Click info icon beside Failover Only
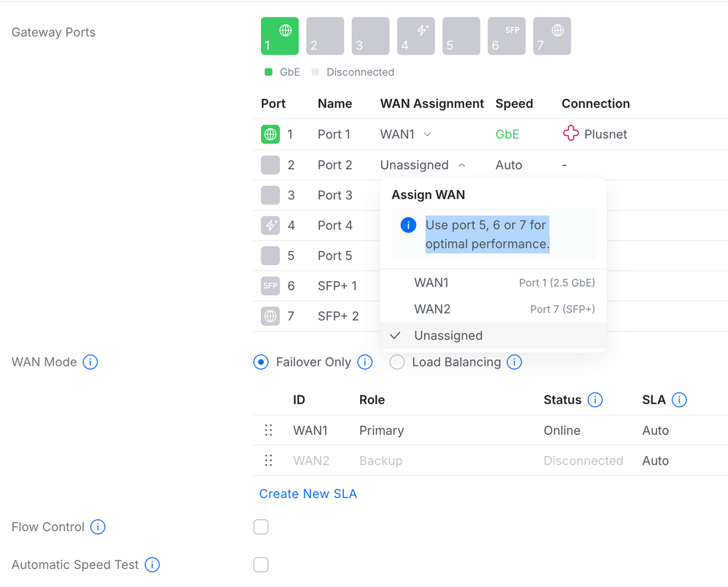 365,362
